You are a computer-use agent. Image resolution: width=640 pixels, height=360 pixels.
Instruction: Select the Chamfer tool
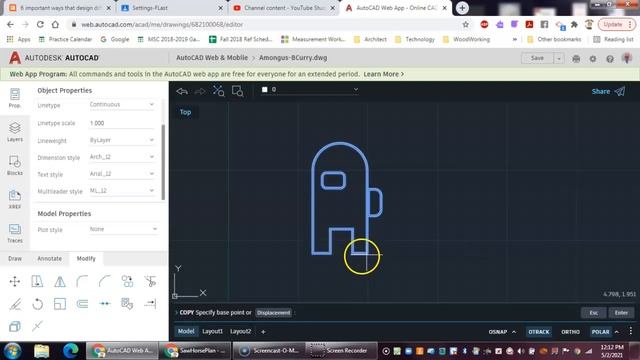tap(104, 281)
